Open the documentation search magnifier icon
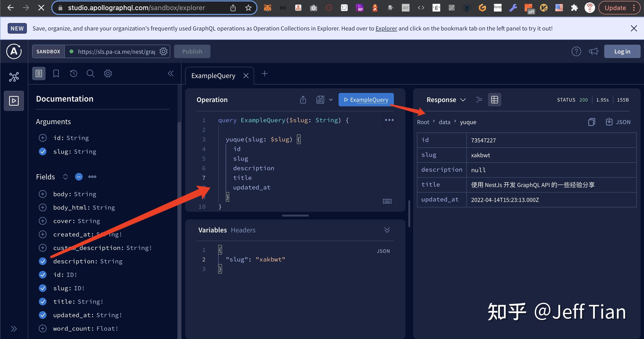This screenshot has height=339, width=644. (90, 73)
